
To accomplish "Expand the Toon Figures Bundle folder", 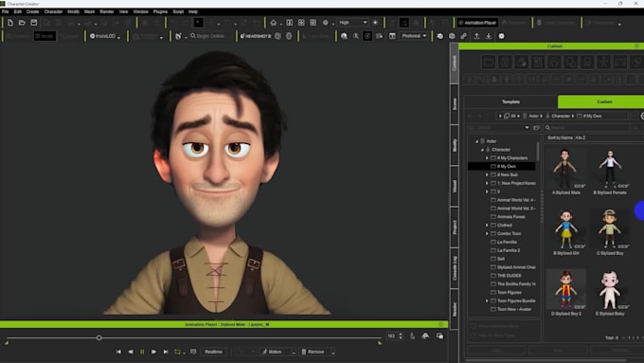I will click(487, 301).
